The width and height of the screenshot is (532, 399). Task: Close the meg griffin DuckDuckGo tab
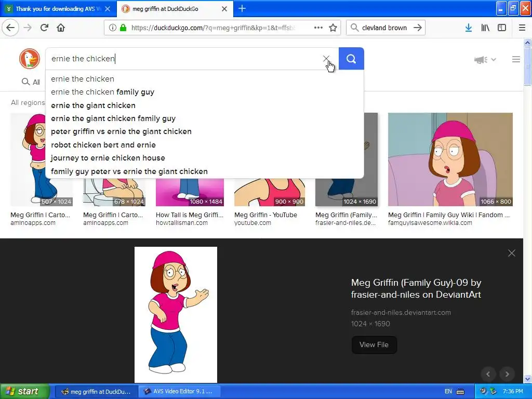click(224, 9)
